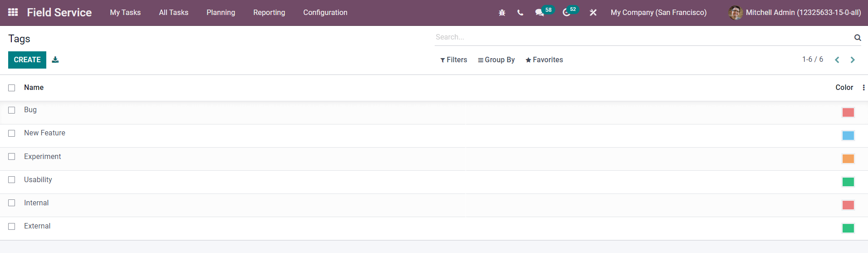Check the New Feature row checkbox
The width and height of the screenshot is (868, 253).
[12, 134]
